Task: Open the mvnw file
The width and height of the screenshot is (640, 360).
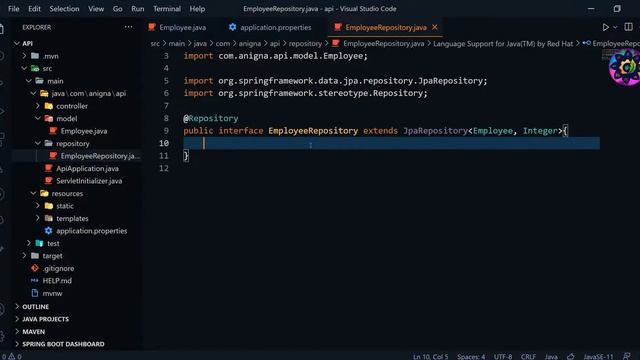Action: 52,293
